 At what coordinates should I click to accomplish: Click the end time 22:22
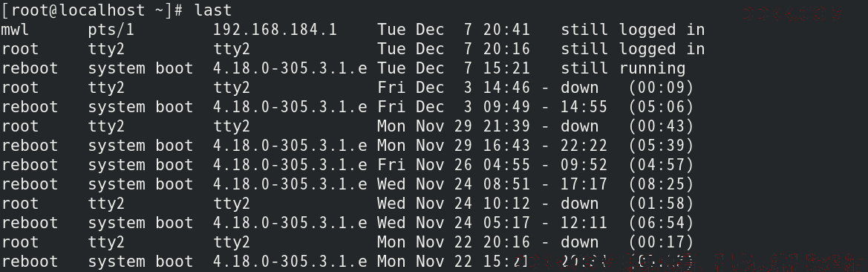(584, 146)
